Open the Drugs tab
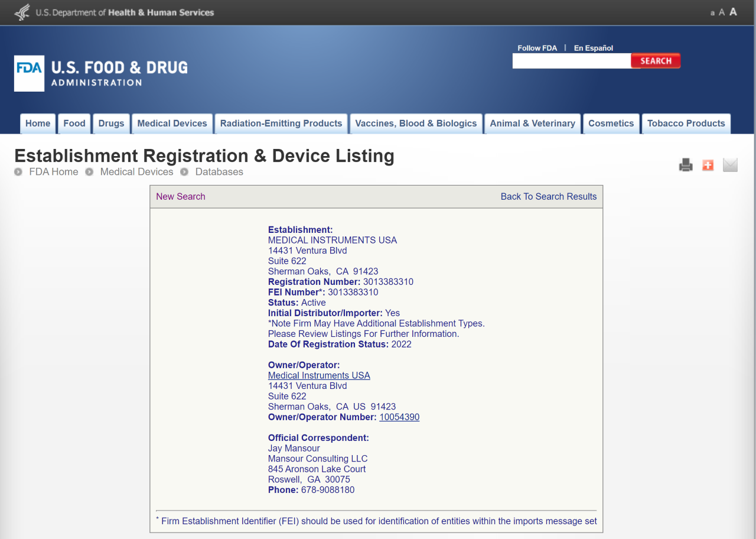The image size is (756, 539). [x=111, y=124]
